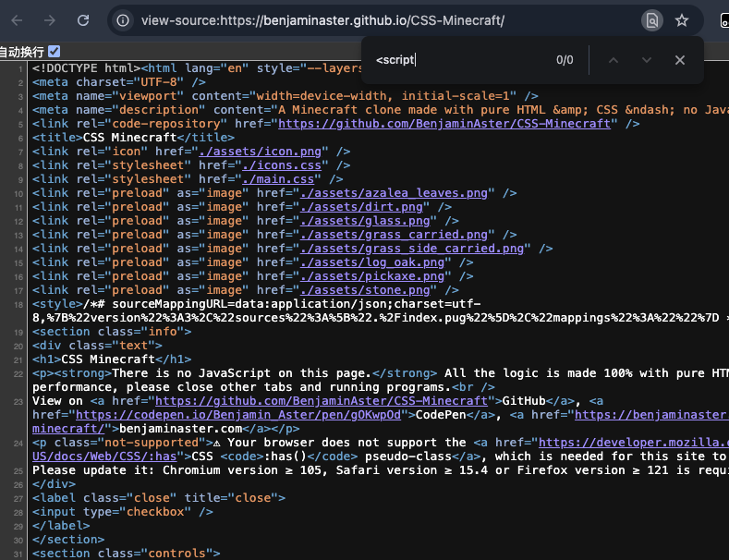This screenshot has height=560, width=729.
Task: Open the github.com/BenjaminAster/CSS-Minecraft link on line 5
Action: tap(444, 124)
